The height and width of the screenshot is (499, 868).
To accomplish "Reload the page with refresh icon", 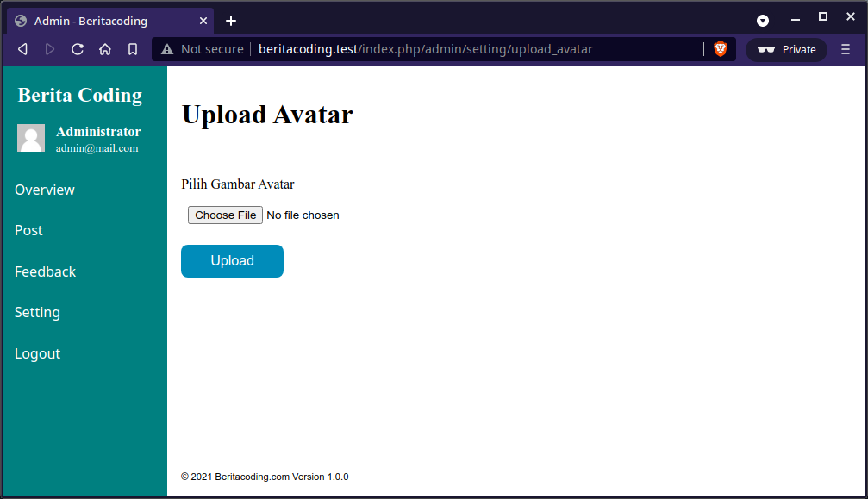I will 78,49.
